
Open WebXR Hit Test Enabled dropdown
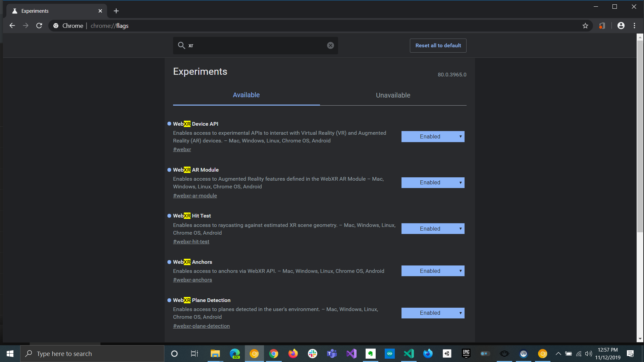click(x=433, y=229)
